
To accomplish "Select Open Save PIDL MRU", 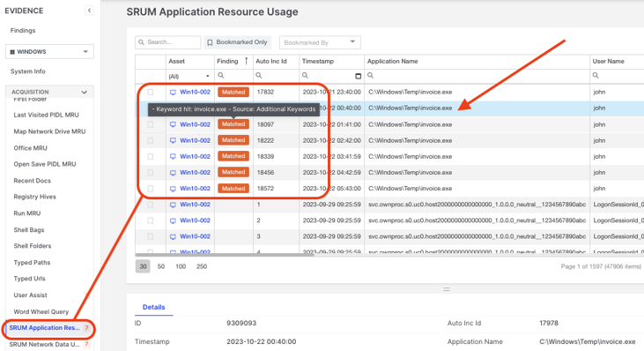I will tap(45, 164).
